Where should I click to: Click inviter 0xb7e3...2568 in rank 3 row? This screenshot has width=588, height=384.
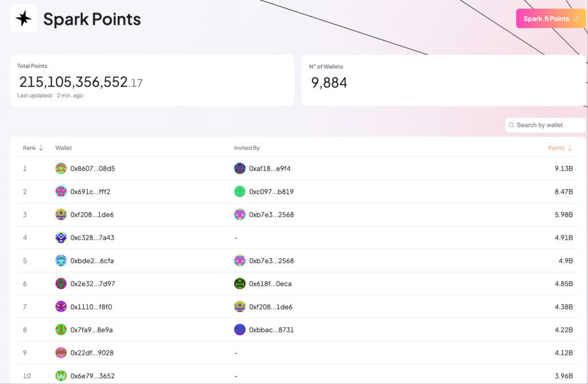point(272,215)
